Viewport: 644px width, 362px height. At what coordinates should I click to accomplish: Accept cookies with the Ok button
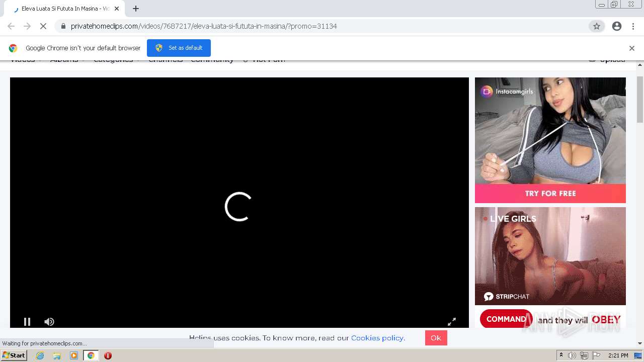click(436, 338)
